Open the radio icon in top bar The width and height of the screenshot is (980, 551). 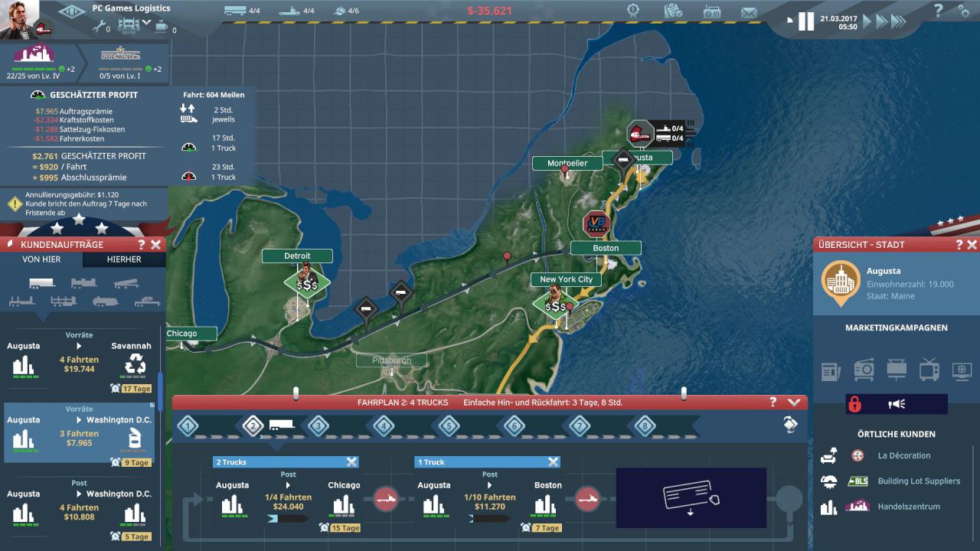(x=710, y=11)
